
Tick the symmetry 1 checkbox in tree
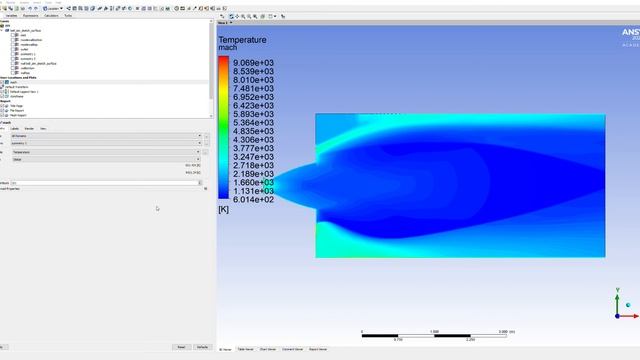click(13, 54)
